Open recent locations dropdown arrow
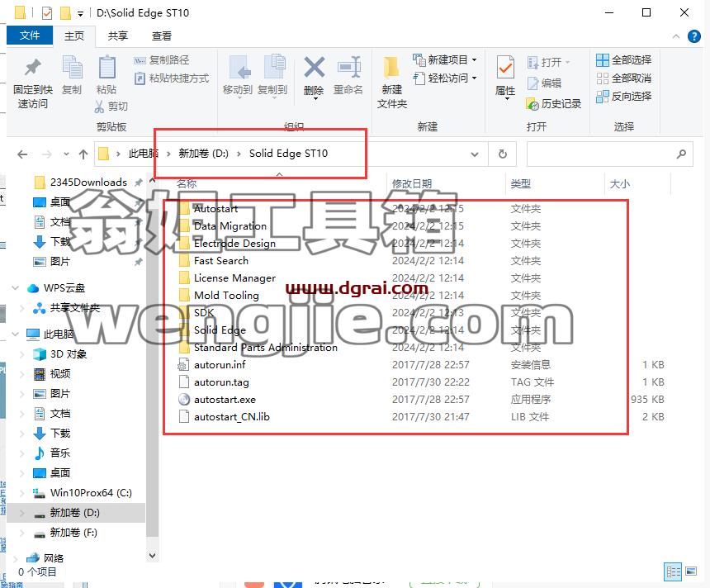This screenshot has width=710, height=588. (x=66, y=154)
